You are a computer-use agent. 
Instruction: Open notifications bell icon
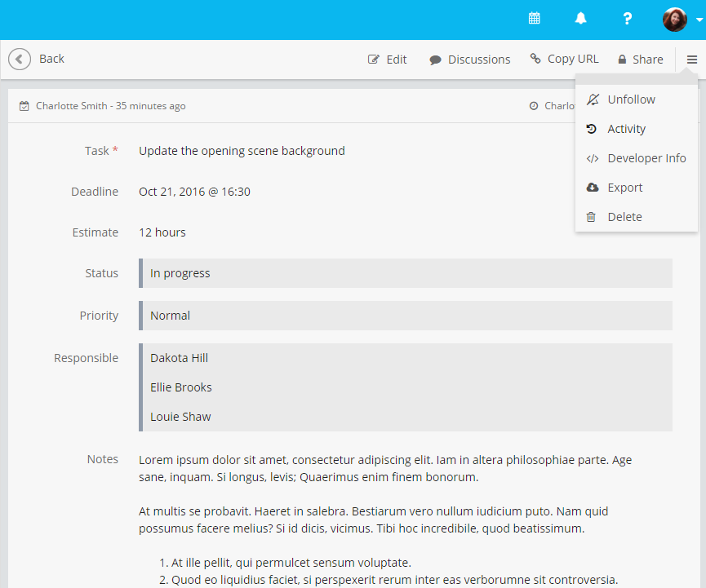point(581,19)
